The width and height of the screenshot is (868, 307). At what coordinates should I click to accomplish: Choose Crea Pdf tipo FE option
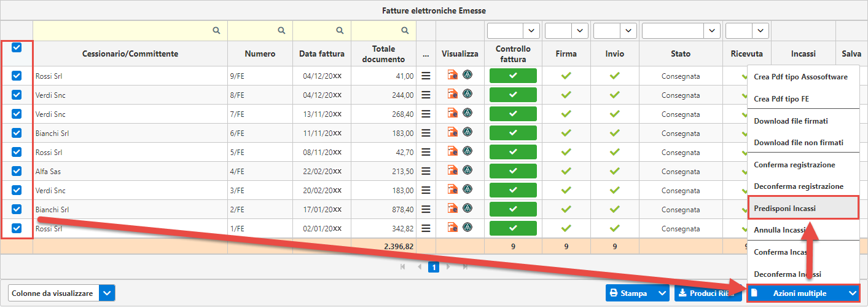click(781, 98)
